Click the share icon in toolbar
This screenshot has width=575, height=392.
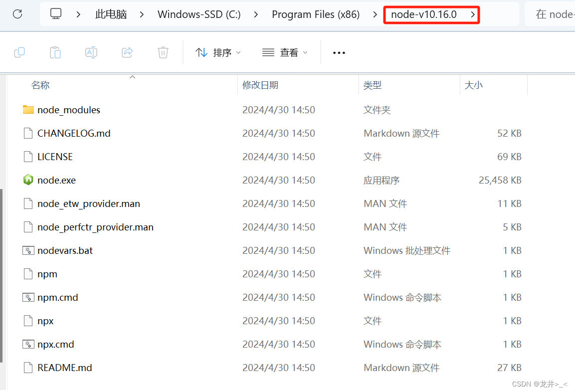tap(127, 52)
